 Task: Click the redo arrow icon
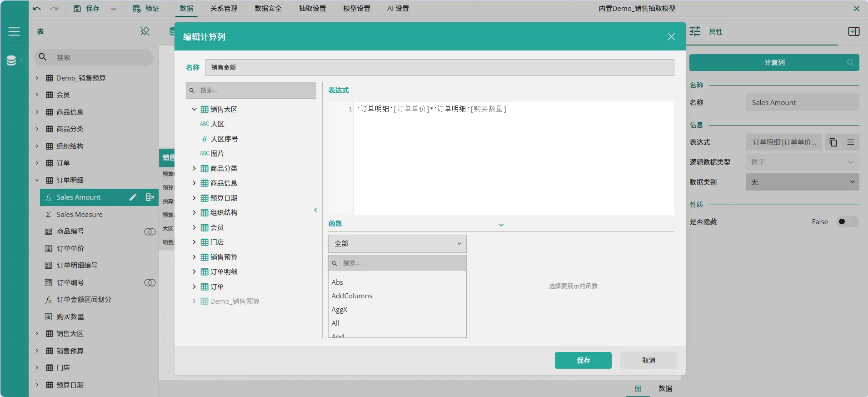coord(54,9)
